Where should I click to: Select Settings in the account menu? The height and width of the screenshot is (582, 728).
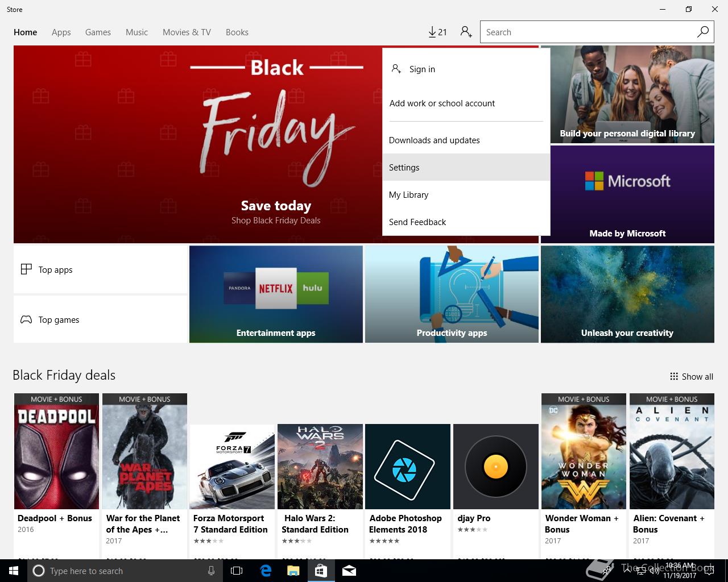466,167
